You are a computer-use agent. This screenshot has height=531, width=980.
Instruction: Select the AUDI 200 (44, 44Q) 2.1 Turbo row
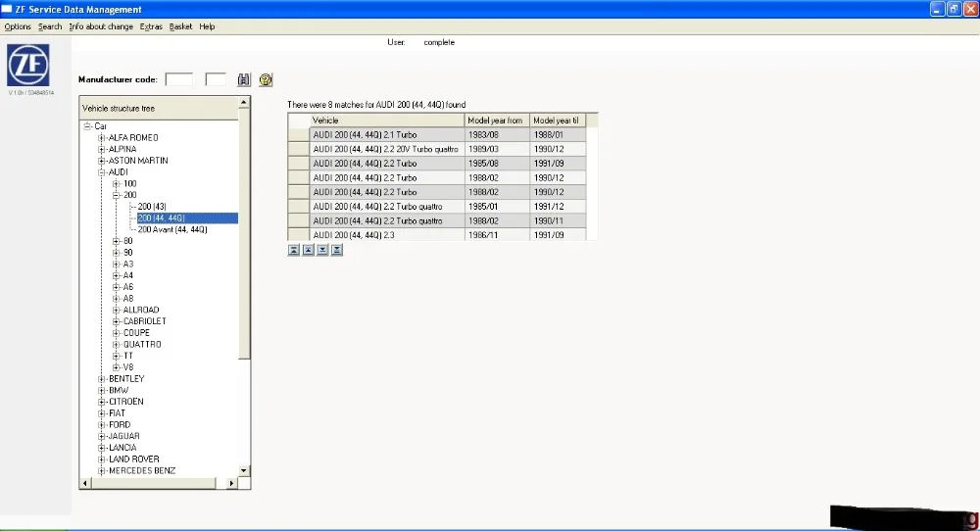point(437,134)
